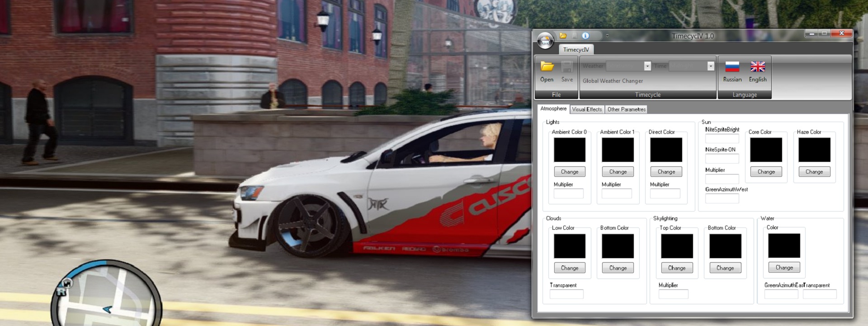
Task: Change Ambient Color 1
Action: point(618,172)
